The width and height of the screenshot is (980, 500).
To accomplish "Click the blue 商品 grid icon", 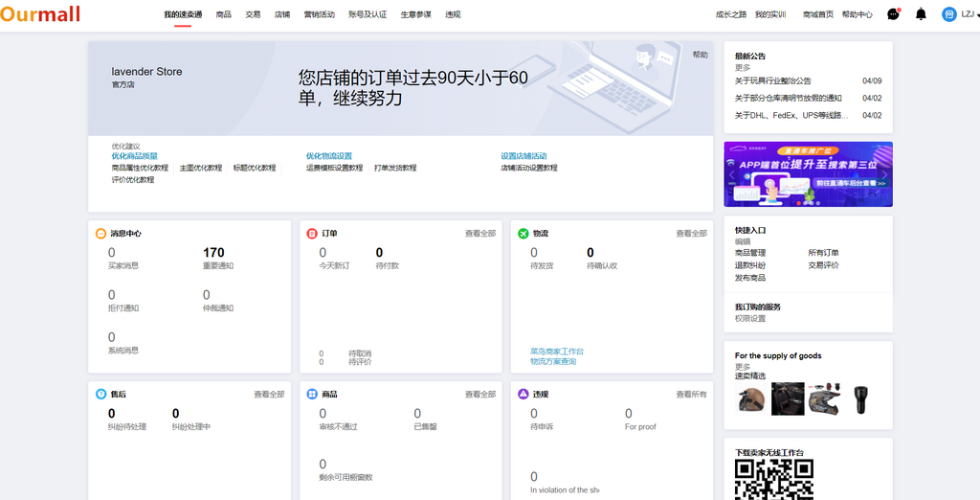I will (x=312, y=395).
